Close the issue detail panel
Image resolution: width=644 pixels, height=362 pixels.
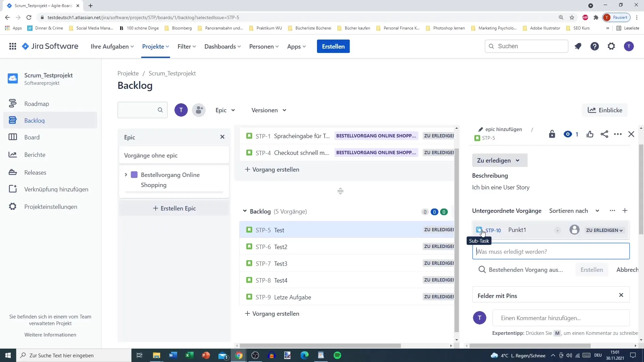631,134
